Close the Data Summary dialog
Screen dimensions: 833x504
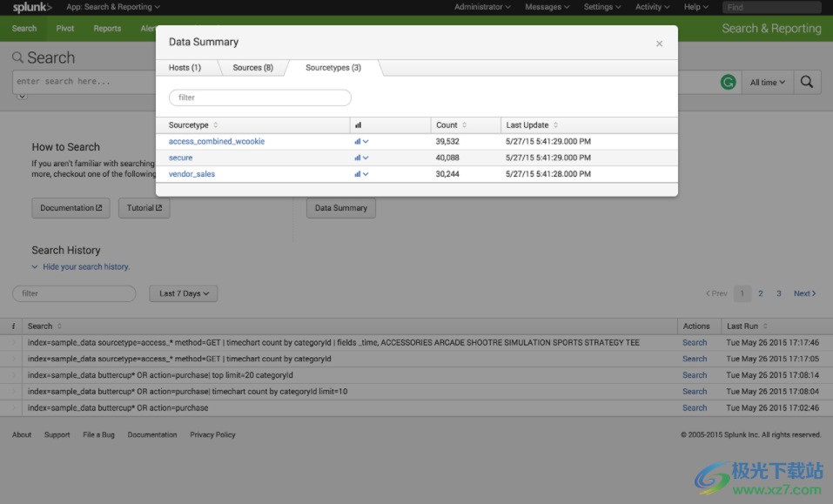click(659, 44)
